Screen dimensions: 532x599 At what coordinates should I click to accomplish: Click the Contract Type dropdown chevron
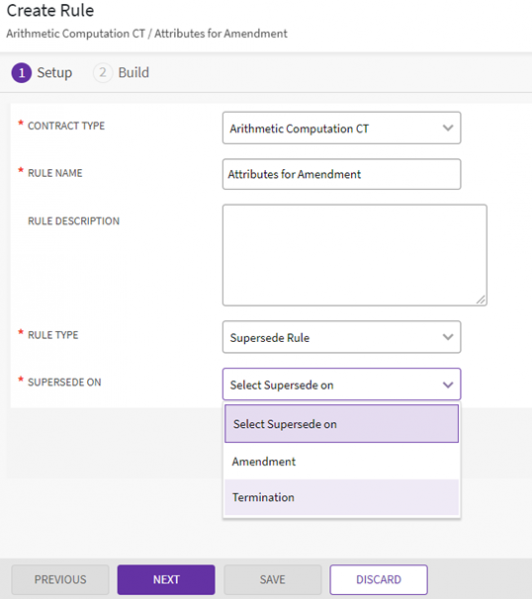tap(448, 128)
